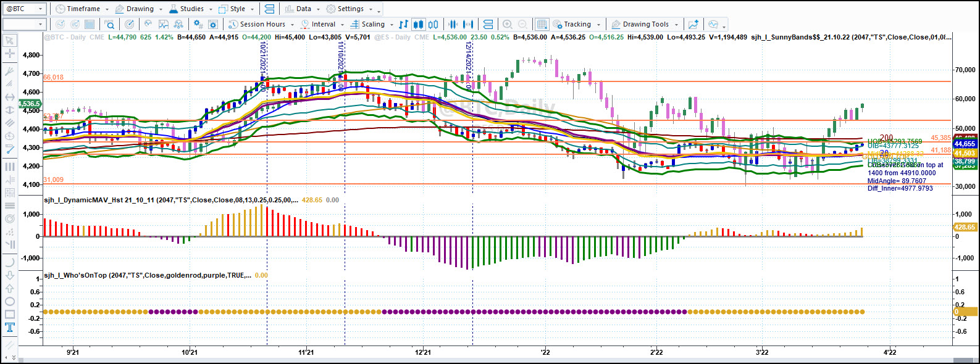This screenshot has height=364, width=980.
Task: Open the Settings menu
Action: click(x=345, y=9)
